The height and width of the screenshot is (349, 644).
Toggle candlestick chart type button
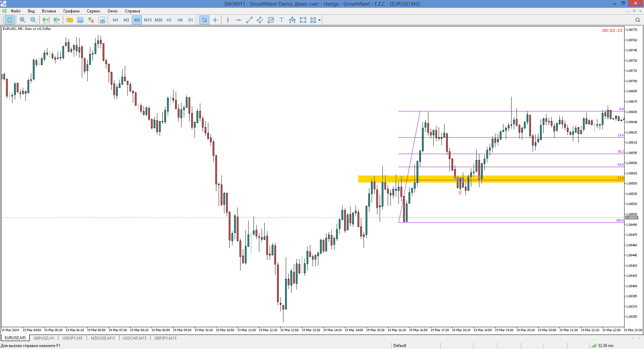[x=10, y=20]
